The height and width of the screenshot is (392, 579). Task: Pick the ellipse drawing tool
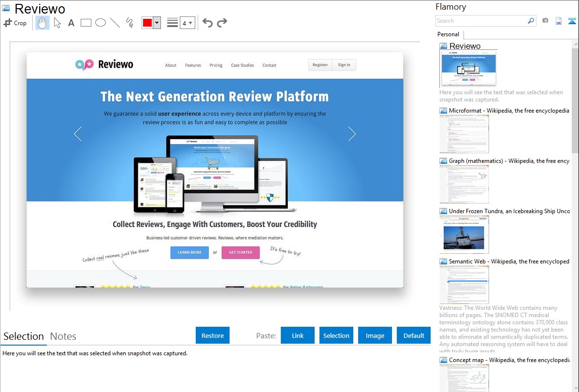(101, 23)
